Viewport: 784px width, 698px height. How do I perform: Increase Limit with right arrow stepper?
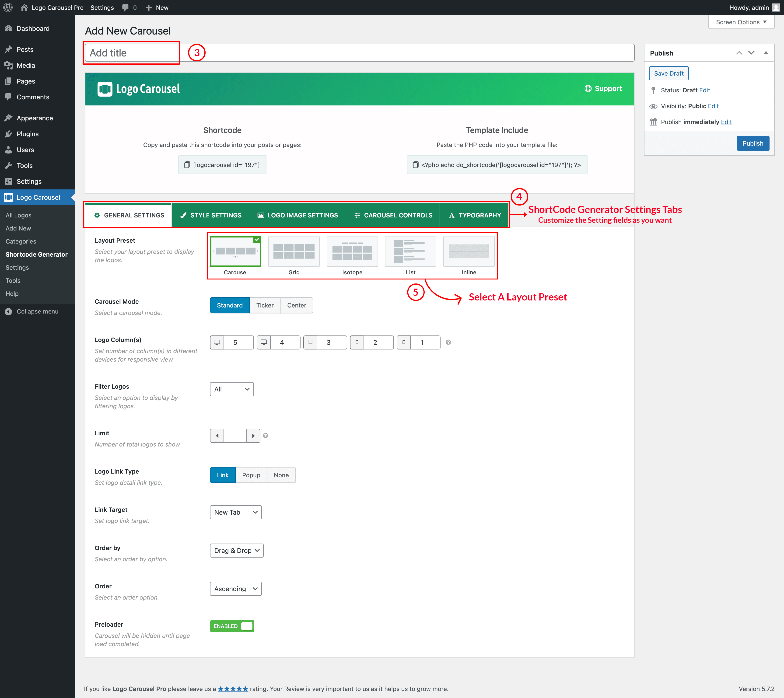click(x=253, y=436)
